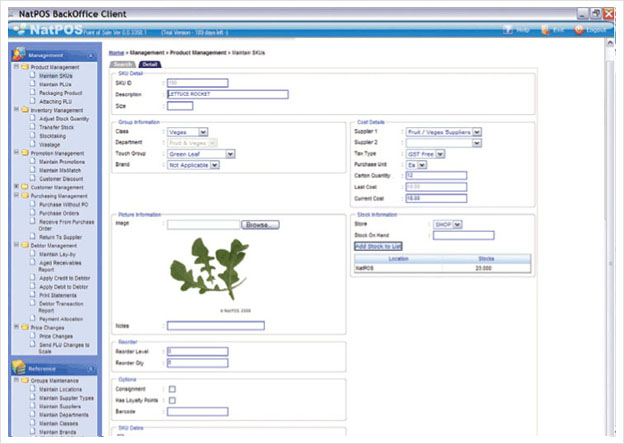Screen dimensions: 624x444
Task: Select the Detail tab
Action: pos(150,64)
